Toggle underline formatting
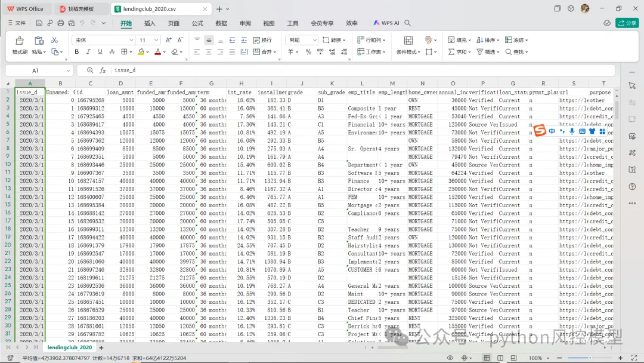Viewport: 644px width, 363px height. point(100,52)
